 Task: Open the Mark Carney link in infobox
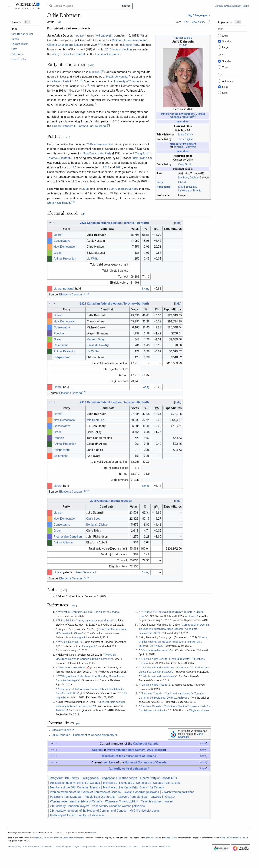(x=185, y=135)
